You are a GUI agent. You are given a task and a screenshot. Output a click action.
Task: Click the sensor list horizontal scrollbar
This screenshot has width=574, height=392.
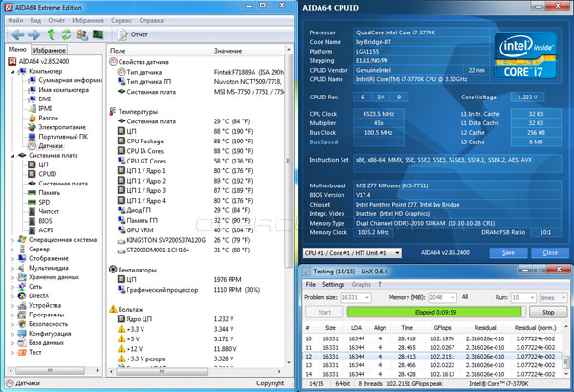tap(162, 371)
